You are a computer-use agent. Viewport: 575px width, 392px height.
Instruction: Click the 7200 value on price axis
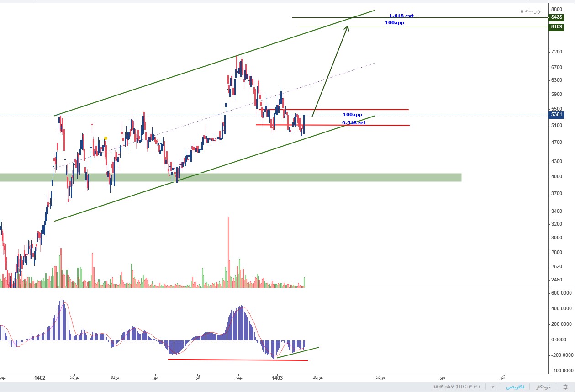556,52
